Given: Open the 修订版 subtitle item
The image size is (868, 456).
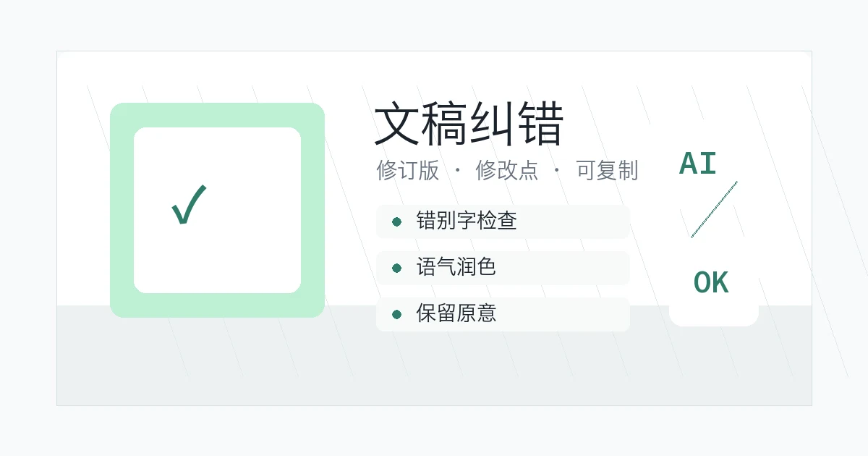Looking at the screenshot, I should pyautogui.click(x=408, y=170).
